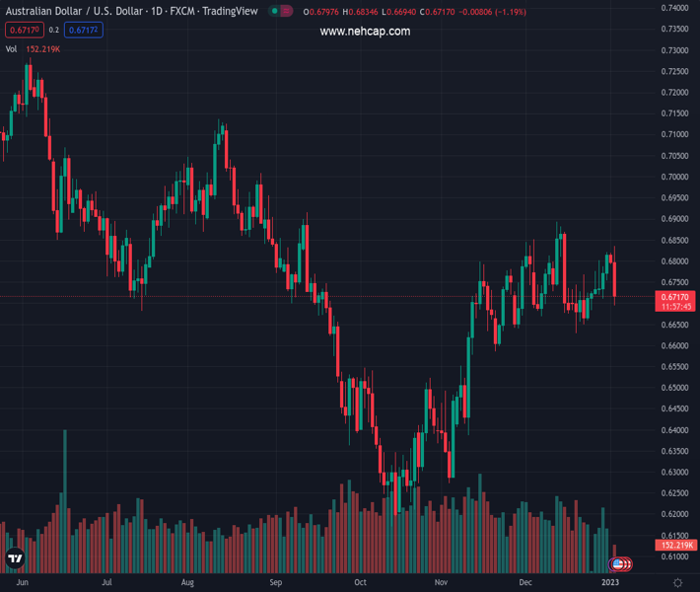This screenshot has width=700, height=592.
Task: Open chart settings gear icon
Action: pyautogui.click(x=676, y=582)
